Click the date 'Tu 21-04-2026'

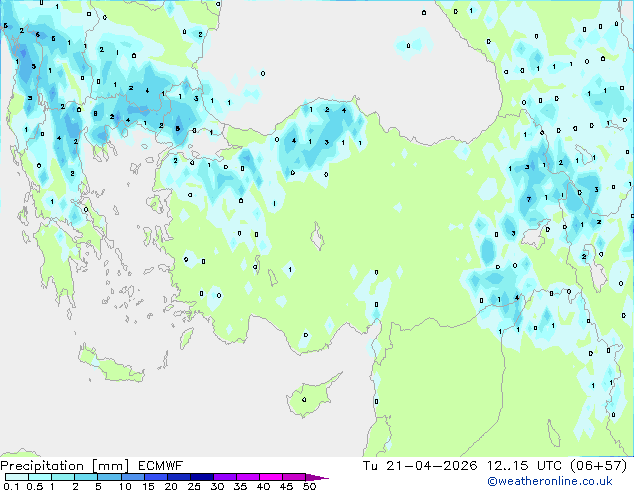click(420, 466)
